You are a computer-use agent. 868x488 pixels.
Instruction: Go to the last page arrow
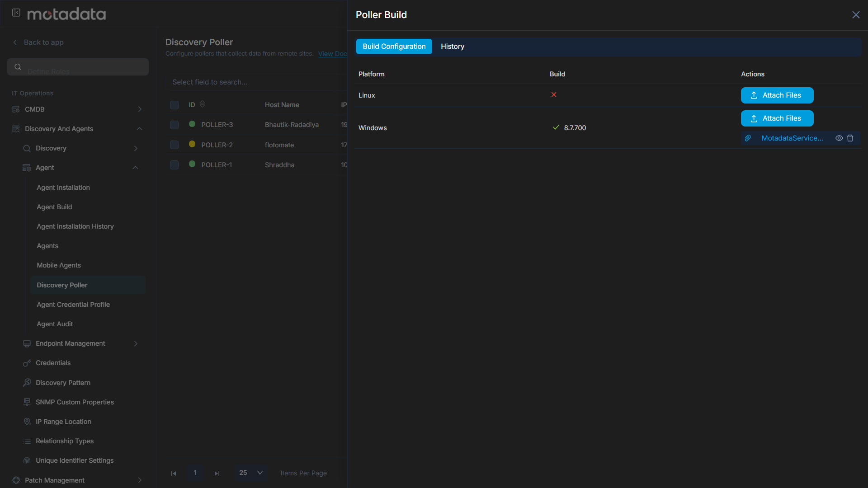(x=217, y=473)
